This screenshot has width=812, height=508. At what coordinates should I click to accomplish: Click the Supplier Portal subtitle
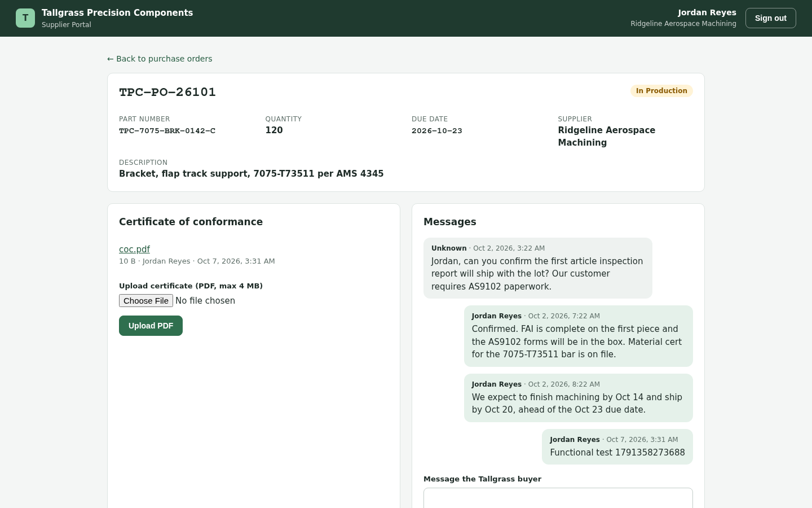click(x=67, y=25)
